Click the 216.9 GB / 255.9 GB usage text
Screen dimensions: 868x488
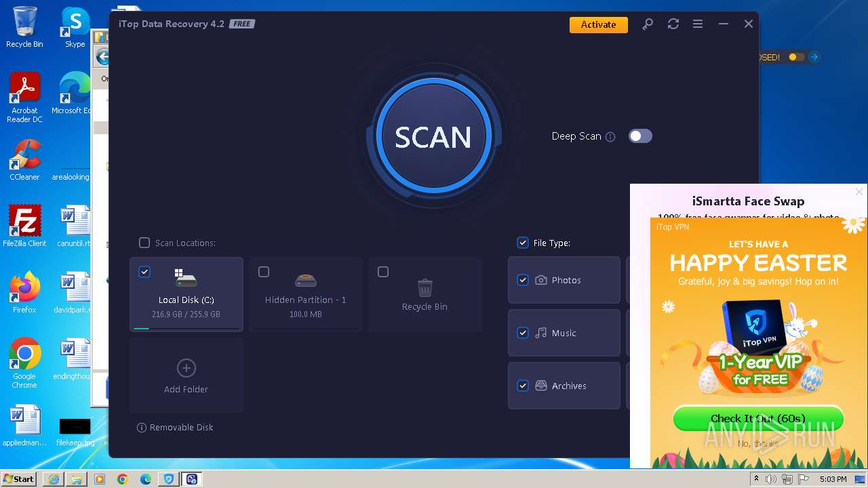click(186, 314)
